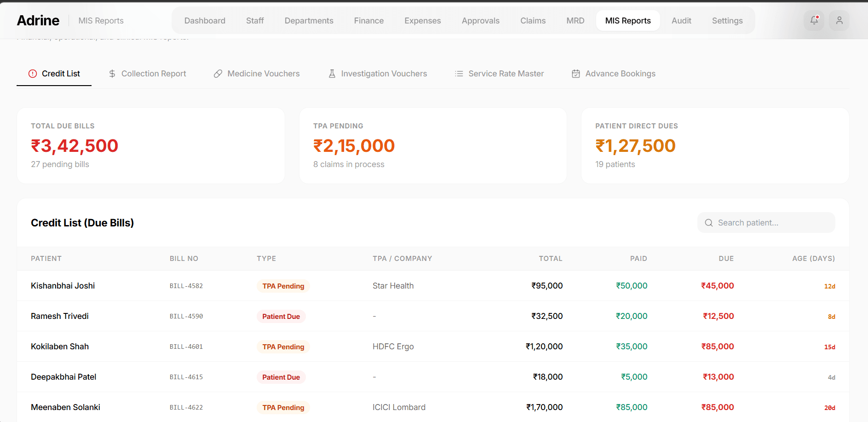
Task: Open the notifications bell icon
Action: click(x=814, y=20)
